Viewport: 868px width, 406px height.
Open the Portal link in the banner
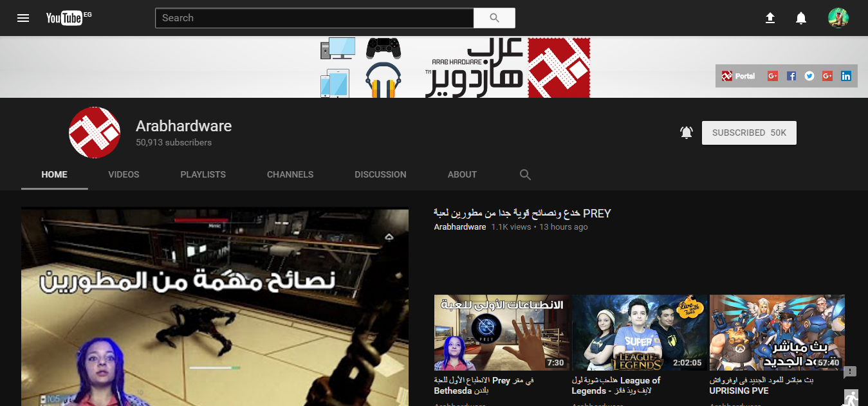coord(738,76)
